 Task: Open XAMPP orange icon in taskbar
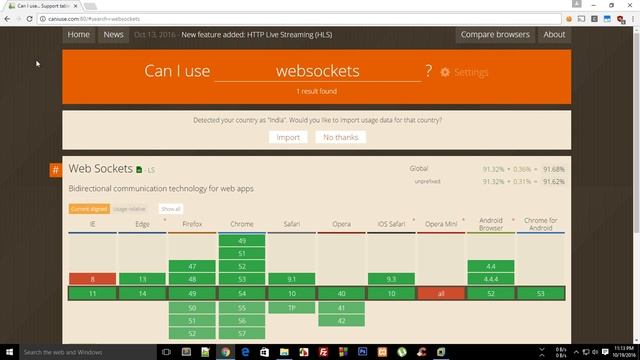pyautogui.click(x=382, y=352)
